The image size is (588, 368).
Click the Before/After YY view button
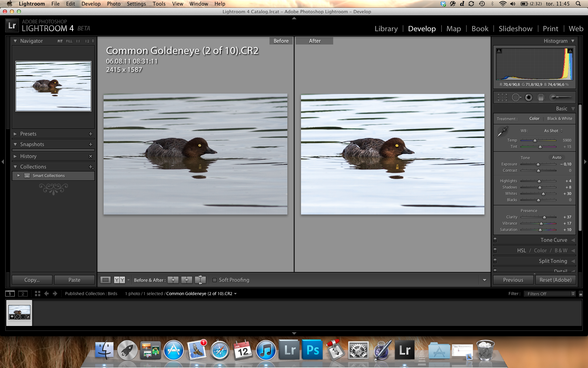119,280
